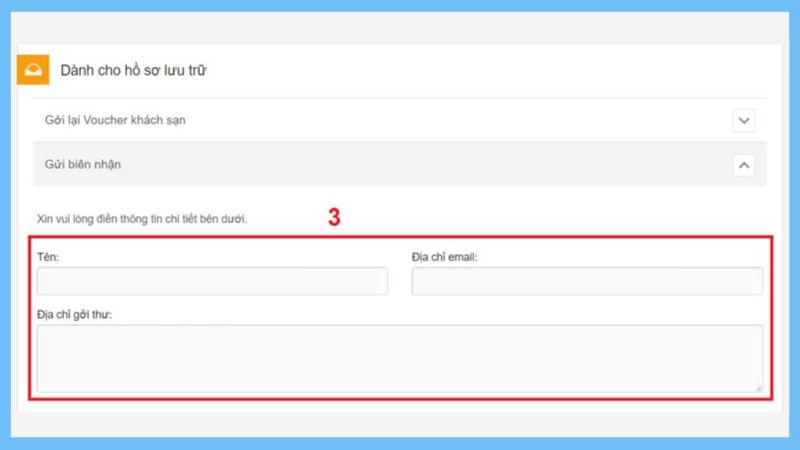Click the Địa chỉ gởi thư: label
This screenshot has height=450, width=800.
point(74,315)
